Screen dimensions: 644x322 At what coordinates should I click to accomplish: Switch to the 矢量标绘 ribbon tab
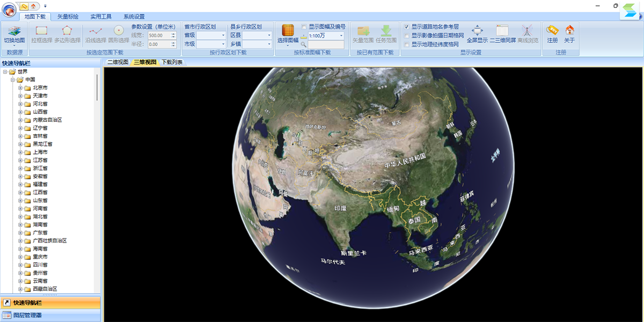pos(68,17)
